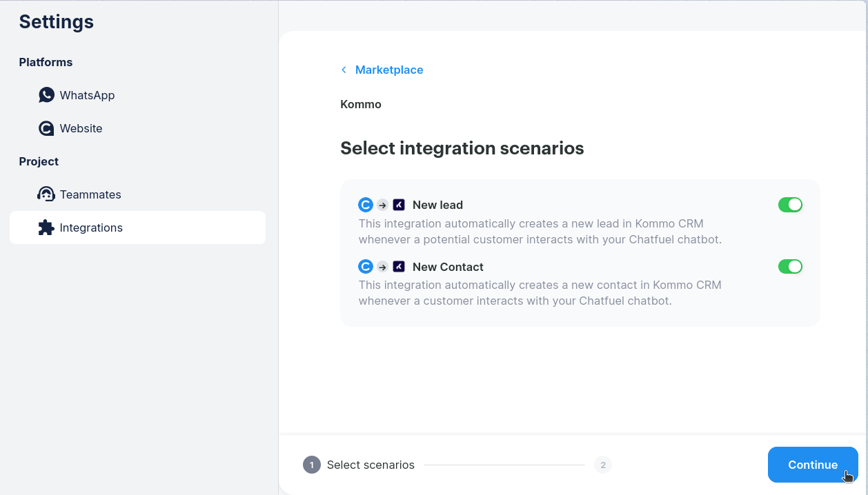Click the step 2 circle indicator

click(603, 465)
